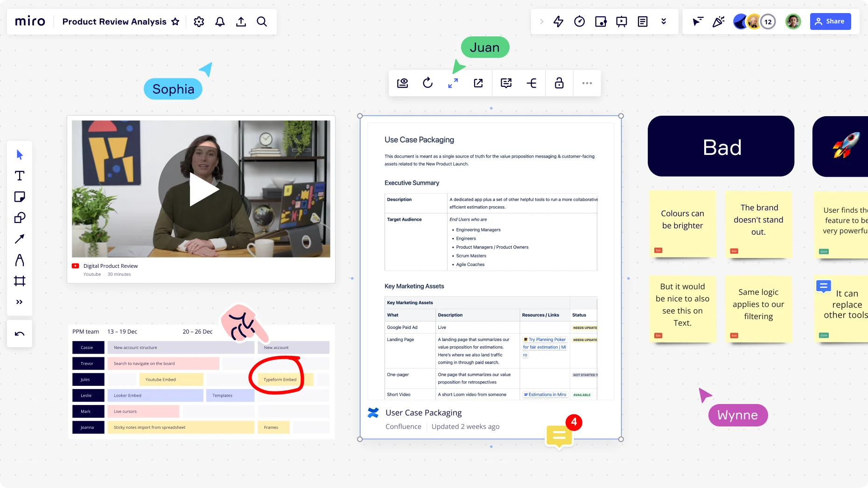Screen dimensions: 868x488
Task: Select the Sticky note tool
Action: (x=20, y=197)
